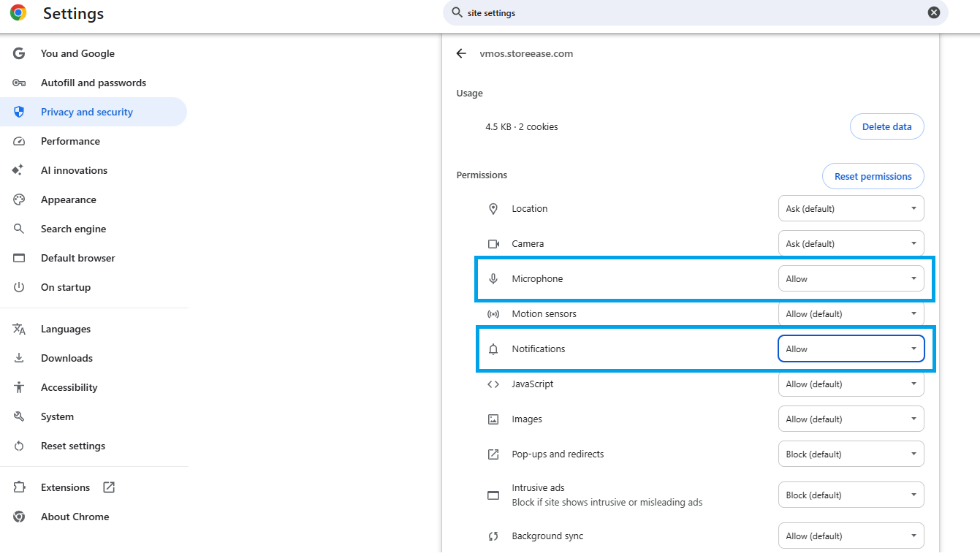The height and width of the screenshot is (556, 980).
Task: Open the Microphone permission dropdown
Action: click(x=851, y=278)
